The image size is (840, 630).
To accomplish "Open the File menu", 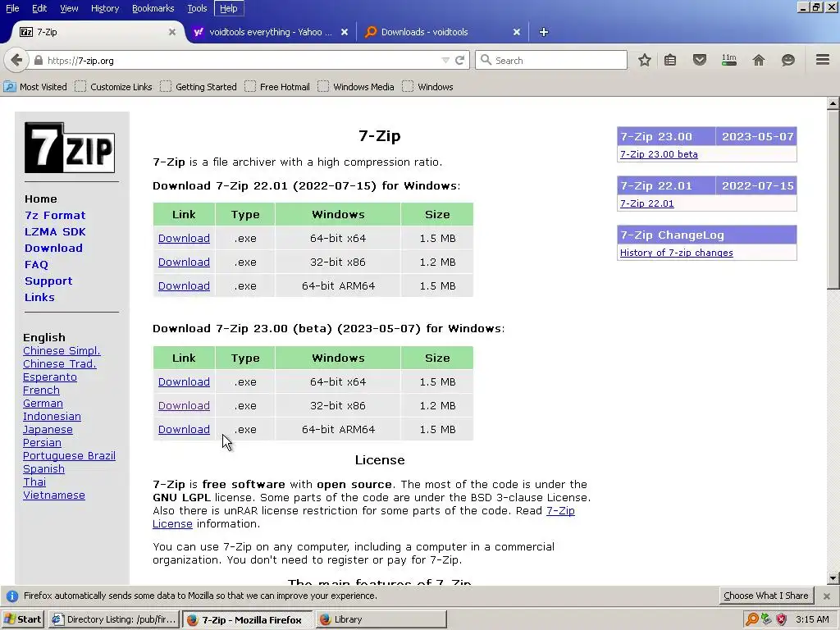I will 12,8.
